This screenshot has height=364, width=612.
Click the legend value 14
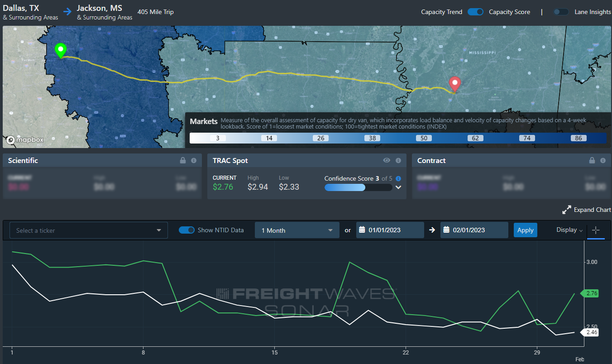(269, 138)
